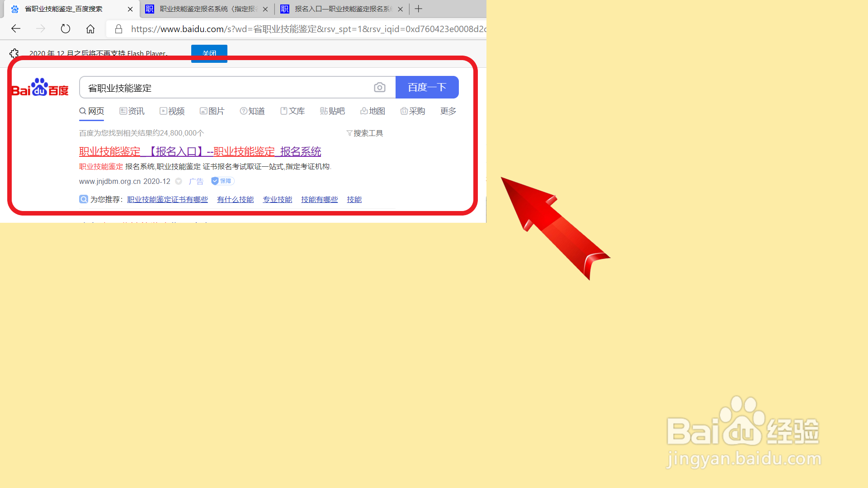Dismiss Flash notice with 关闭 button
The image size is (868, 488).
click(x=209, y=53)
